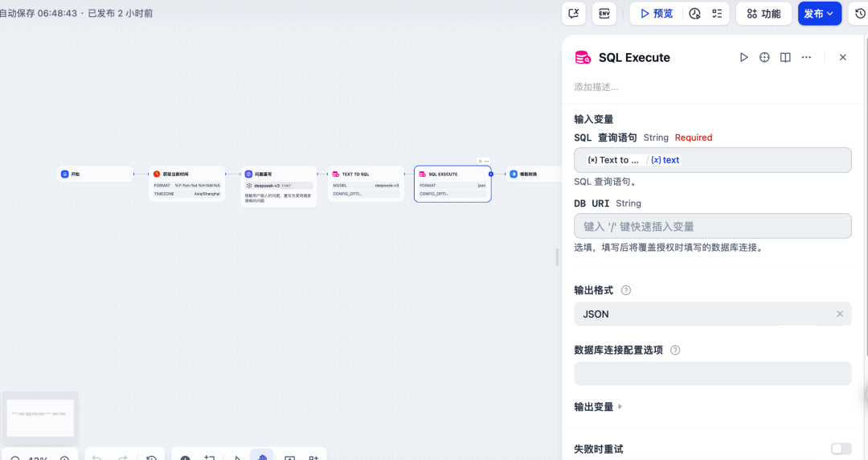Click the 获取当前时间 node clock icon
Image resolution: width=868 pixels, height=460 pixels.
[x=157, y=174]
